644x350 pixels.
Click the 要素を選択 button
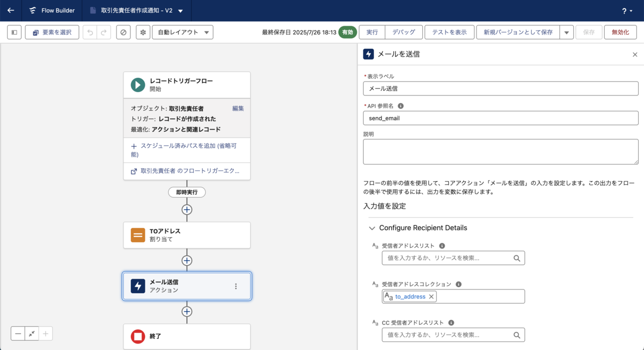52,32
